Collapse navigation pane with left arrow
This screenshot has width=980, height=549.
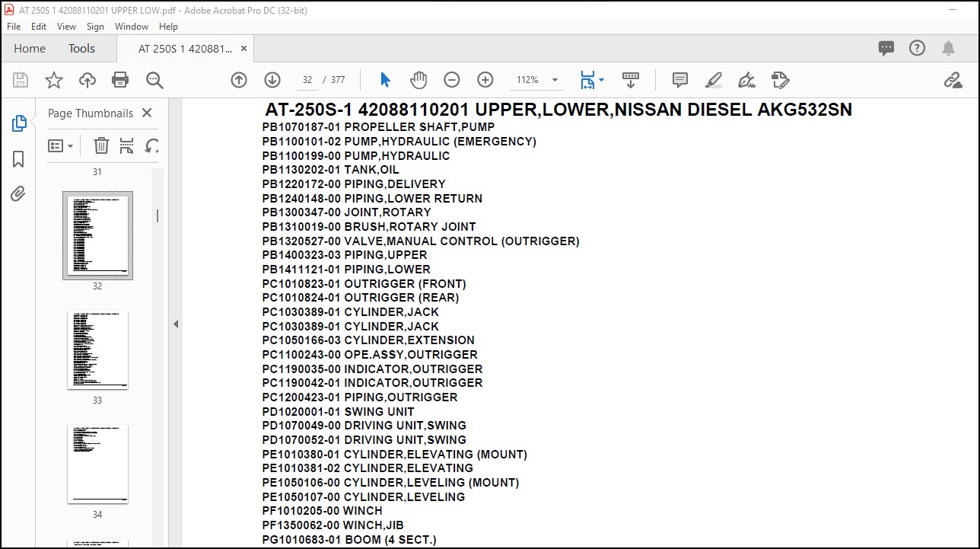pos(176,324)
